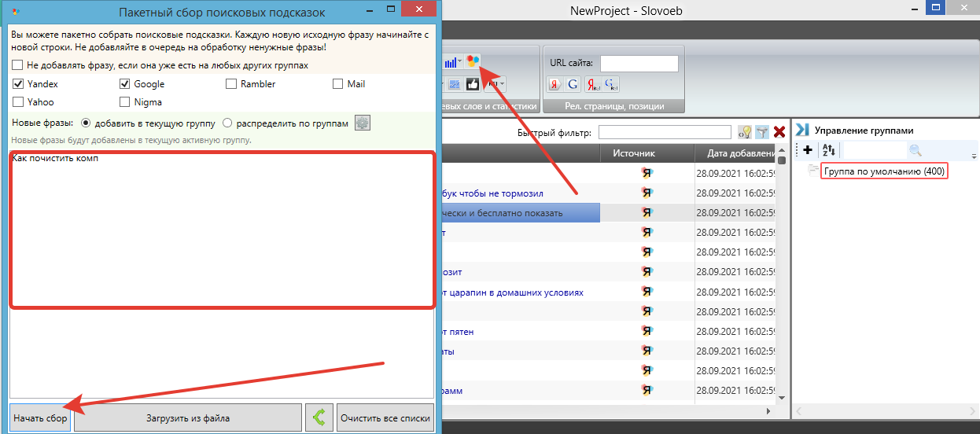The image size is (980, 434).
Task: Open groups toolbar overflow dropdown
Action: pos(974,155)
